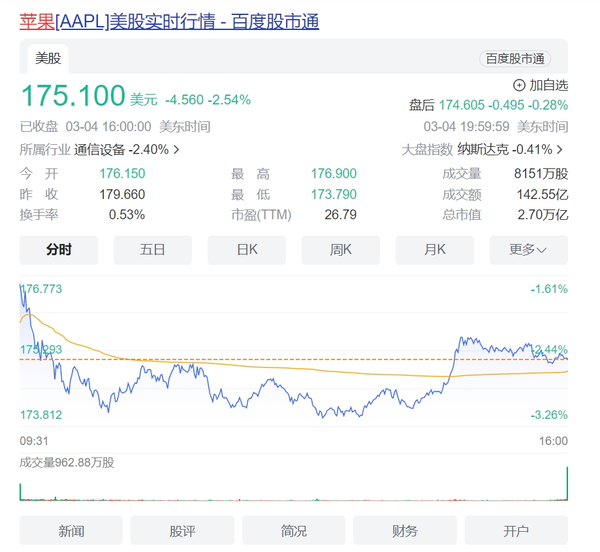Click the tall closing volume bar
The height and width of the screenshot is (552, 600).
point(567,484)
